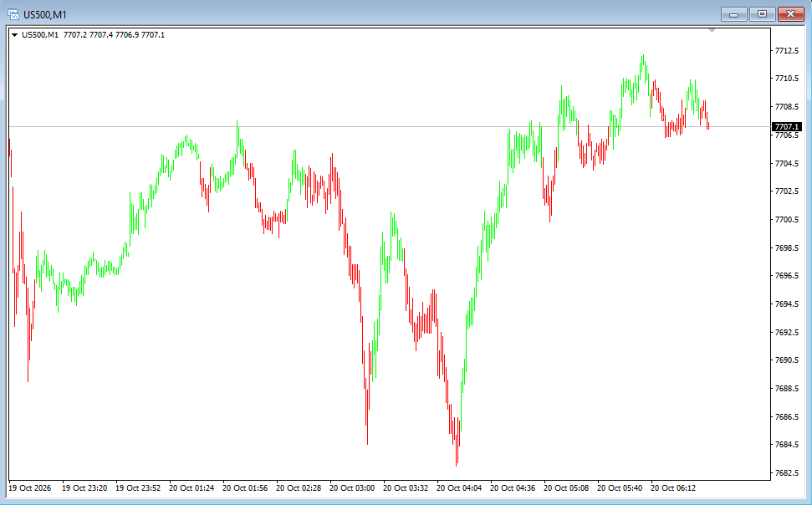812x505 pixels.
Task: Click the OHLC values 7707.2 7707.4 7706.9 7707.1
Action: [114, 35]
